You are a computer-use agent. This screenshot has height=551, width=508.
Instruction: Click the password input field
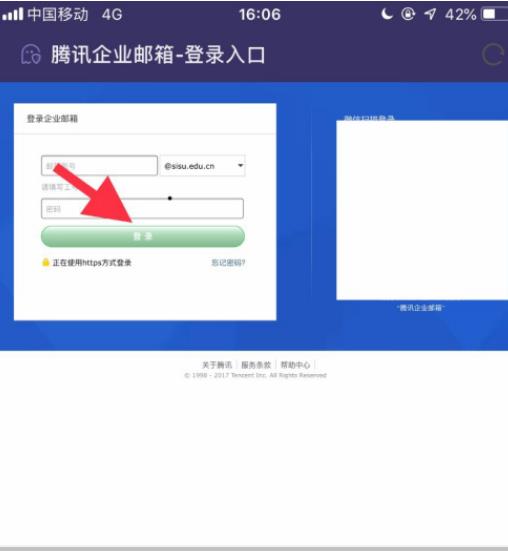pos(142,209)
